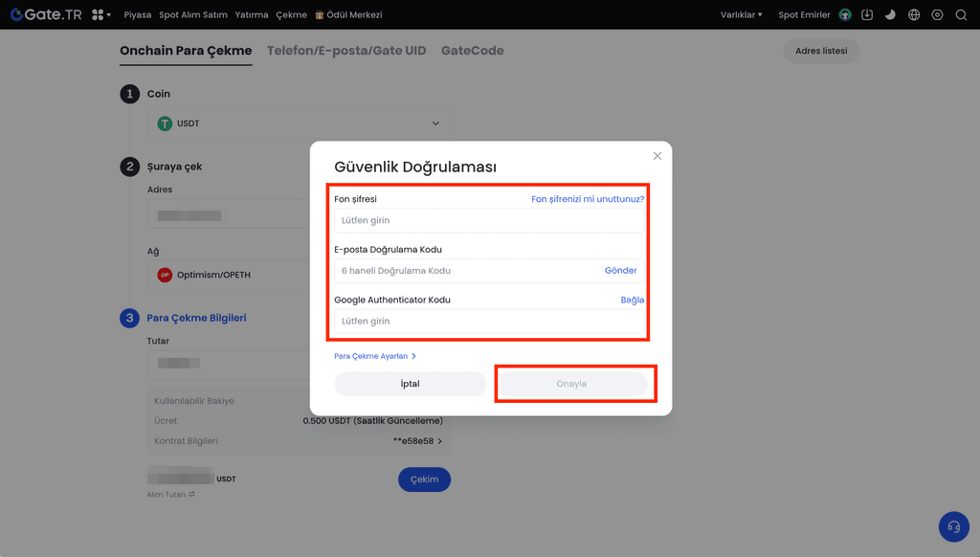The height and width of the screenshot is (557, 980).
Task: Click Gönder to send the email code
Action: (x=620, y=271)
